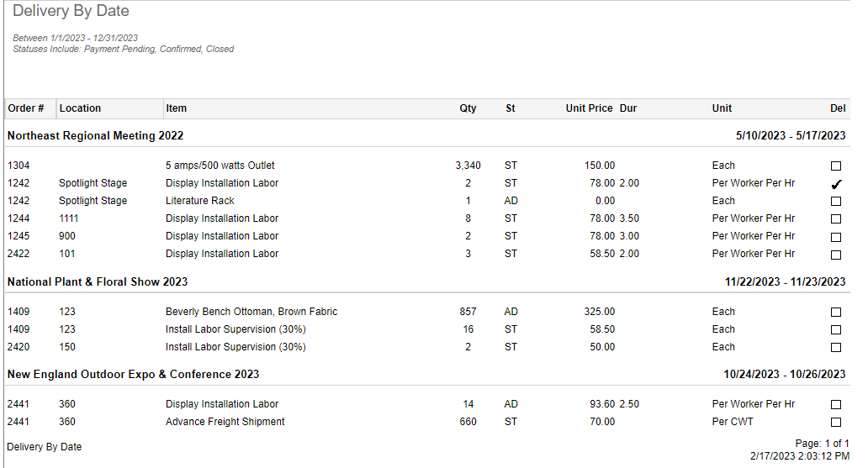Check the Del box for order 2422
868x468 pixels.
835,255
